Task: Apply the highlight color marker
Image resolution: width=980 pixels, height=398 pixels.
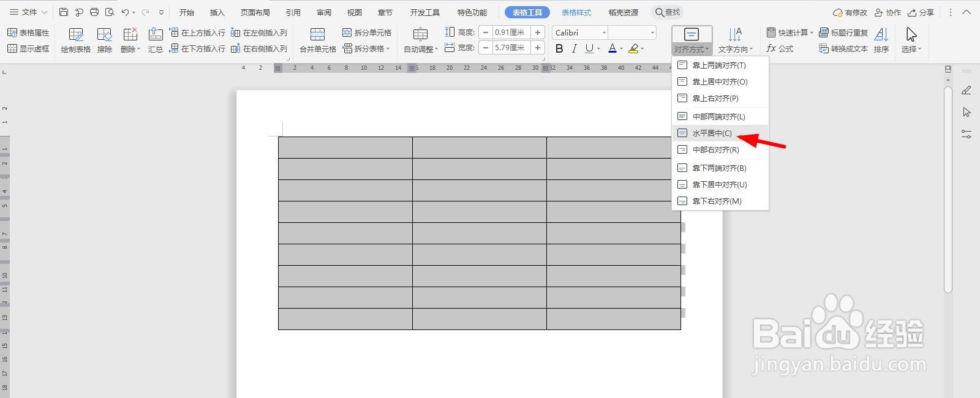Action: (634, 48)
